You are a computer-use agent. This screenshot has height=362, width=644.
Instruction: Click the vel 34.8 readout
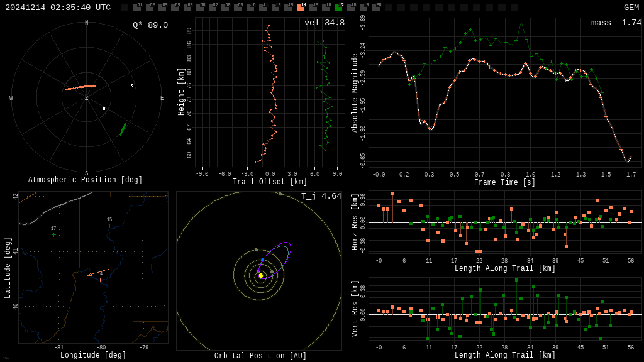(324, 23)
